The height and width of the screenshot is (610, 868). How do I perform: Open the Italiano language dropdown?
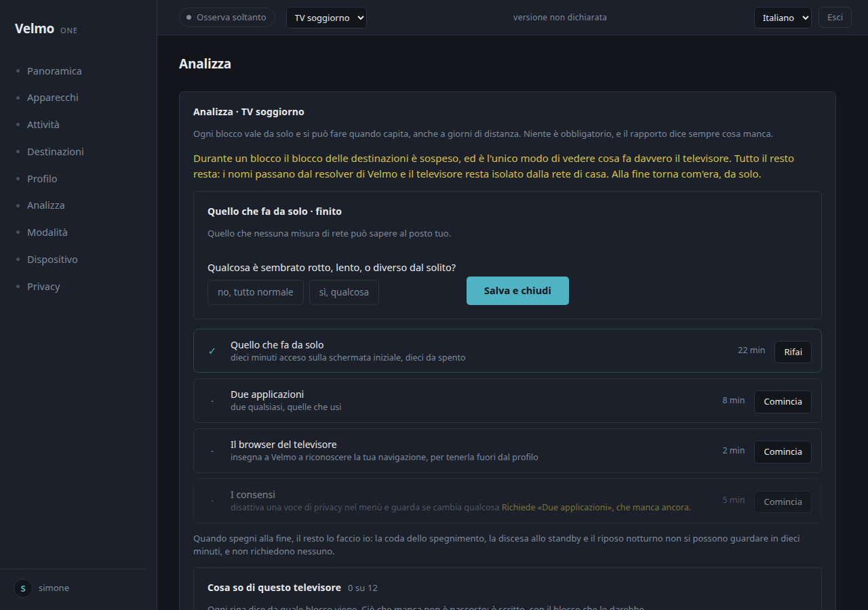pyautogui.click(x=783, y=18)
